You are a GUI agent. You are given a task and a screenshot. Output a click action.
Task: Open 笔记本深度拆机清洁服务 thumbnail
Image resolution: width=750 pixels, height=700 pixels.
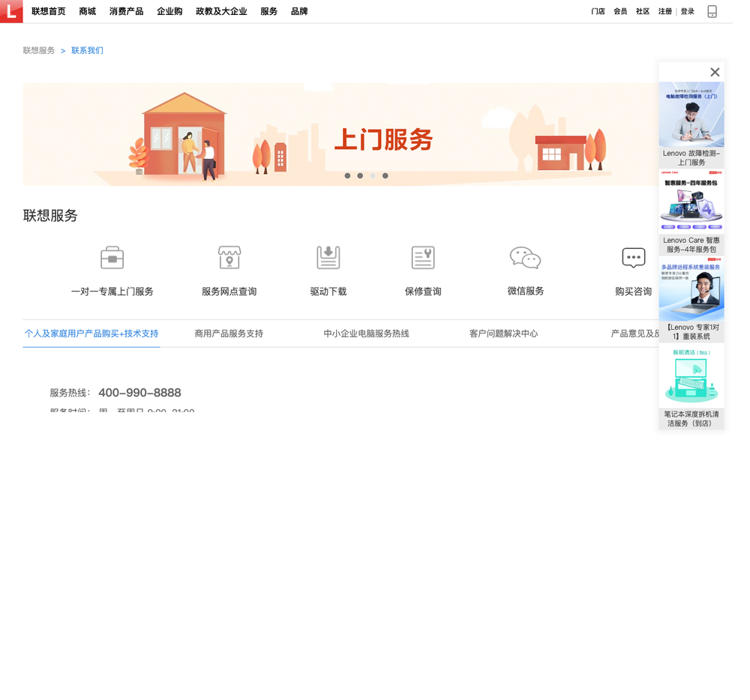point(691,375)
